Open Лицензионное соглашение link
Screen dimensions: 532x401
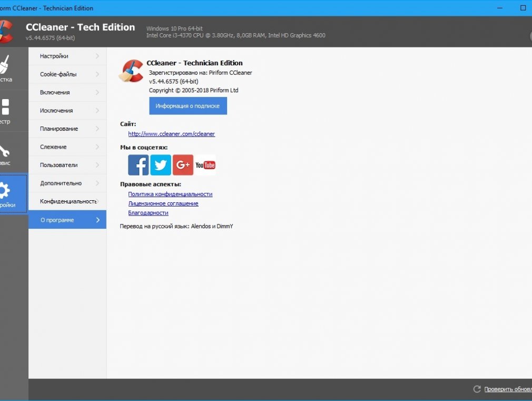coord(163,203)
